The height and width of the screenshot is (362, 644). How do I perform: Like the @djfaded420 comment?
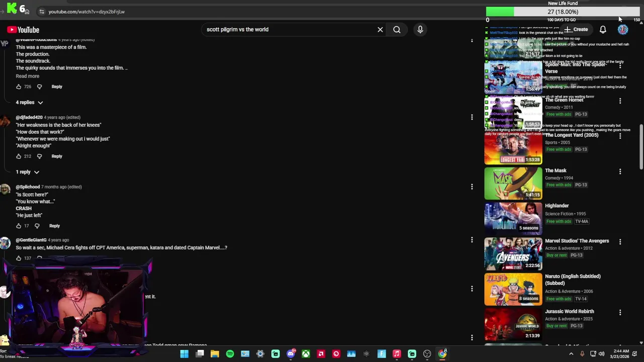coord(19,156)
